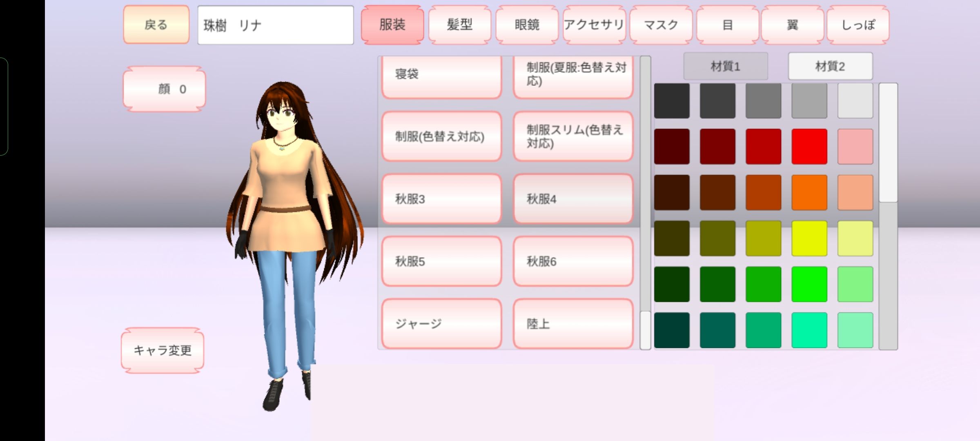980x441 pixels.
Task: Open the 髪型 hairstyle tab
Action: tap(459, 25)
